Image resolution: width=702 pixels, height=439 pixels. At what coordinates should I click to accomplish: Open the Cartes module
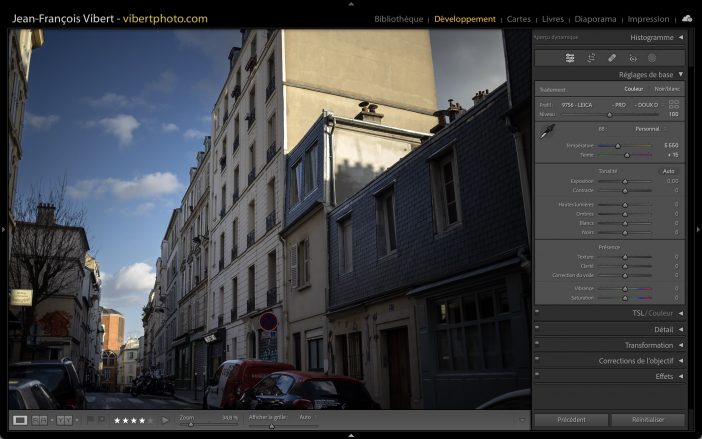pyautogui.click(x=519, y=19)
